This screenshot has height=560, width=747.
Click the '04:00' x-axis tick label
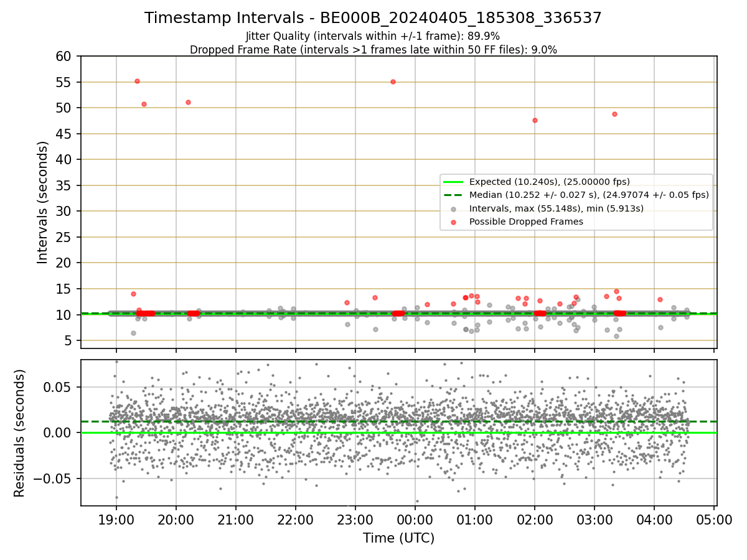tap(654, 519)
